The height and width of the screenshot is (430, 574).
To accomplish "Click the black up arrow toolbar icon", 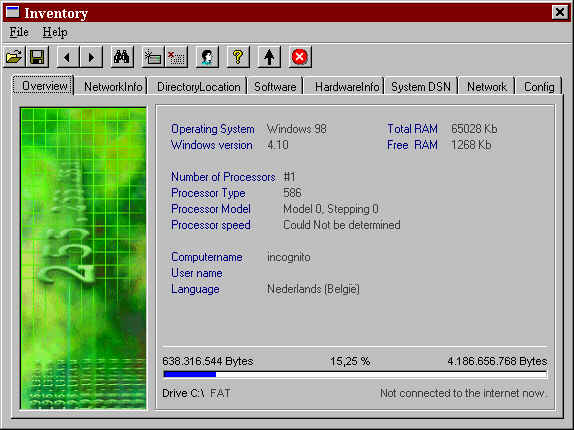I will point(269,57).
